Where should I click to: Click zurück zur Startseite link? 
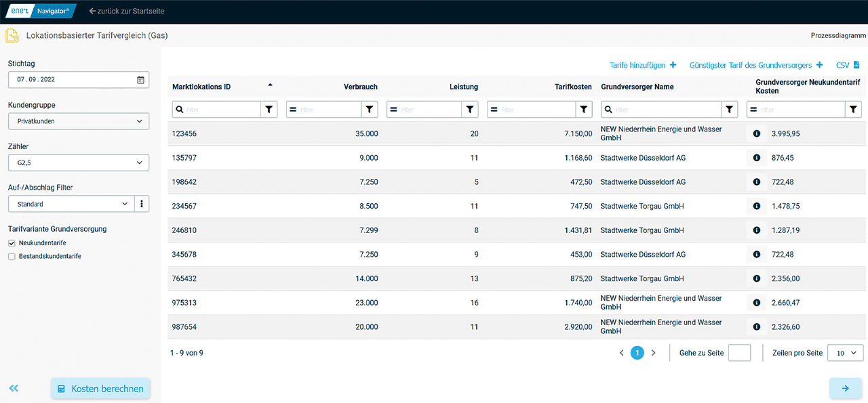127,12
